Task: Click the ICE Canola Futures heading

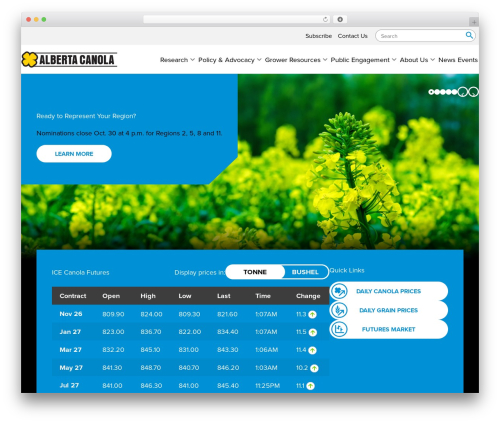Action: pos(80,273)
